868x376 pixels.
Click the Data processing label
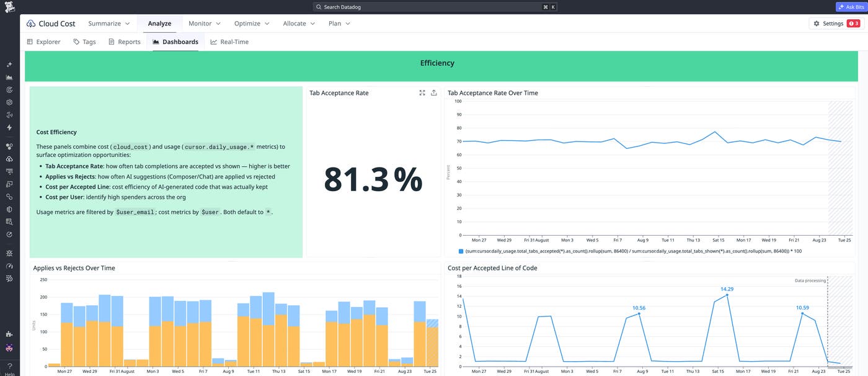(810, 280)
